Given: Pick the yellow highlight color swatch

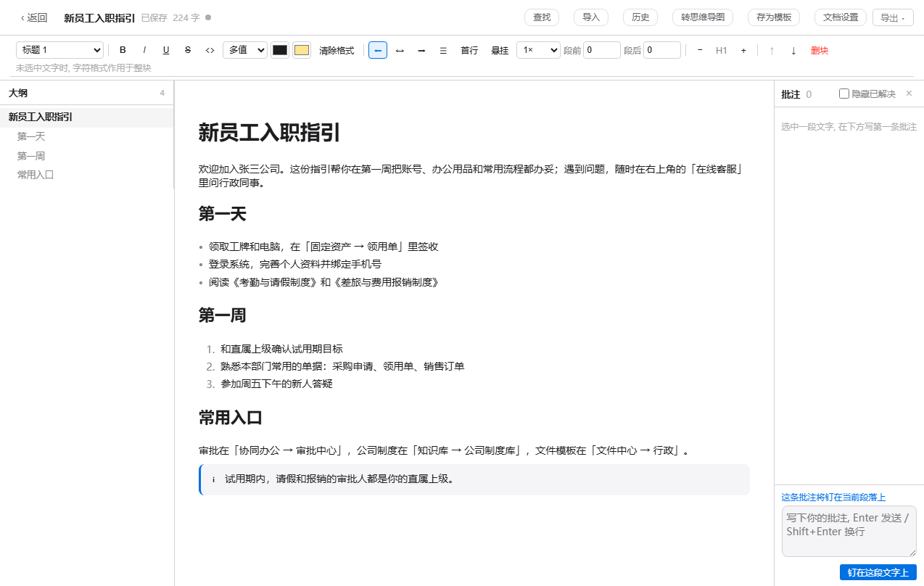Looking at the screenshot, I should pos(302,50).
